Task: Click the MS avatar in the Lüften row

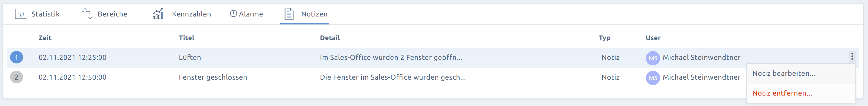Action: 653,58
